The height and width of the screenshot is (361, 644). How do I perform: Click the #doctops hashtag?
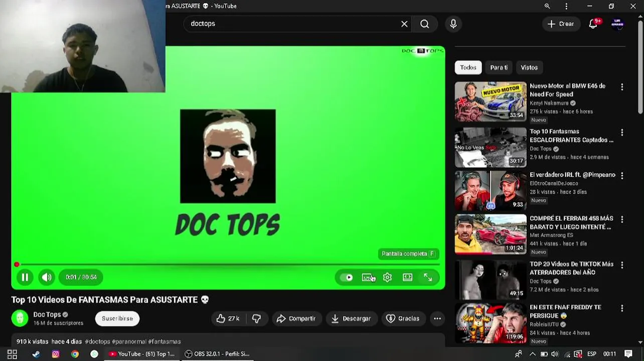coord(97,341)
